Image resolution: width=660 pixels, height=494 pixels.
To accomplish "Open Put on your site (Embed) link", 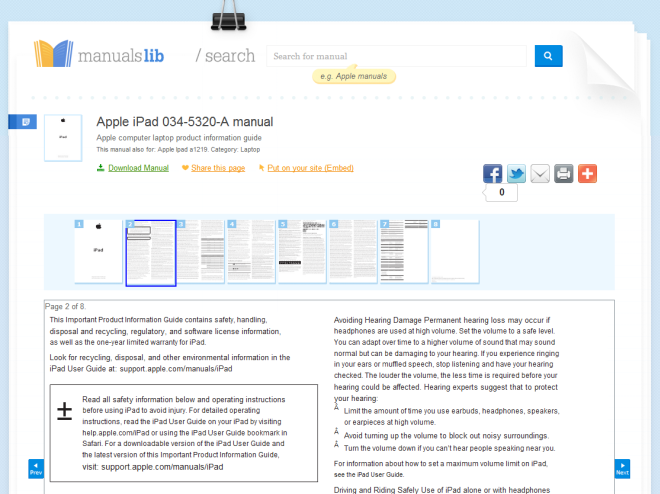I will (310, 168).
